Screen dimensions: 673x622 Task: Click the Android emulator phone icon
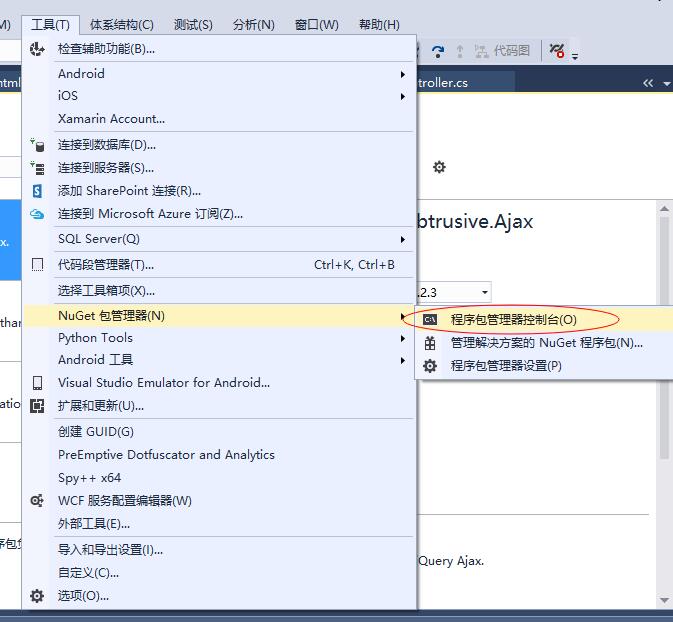[37, 382]
